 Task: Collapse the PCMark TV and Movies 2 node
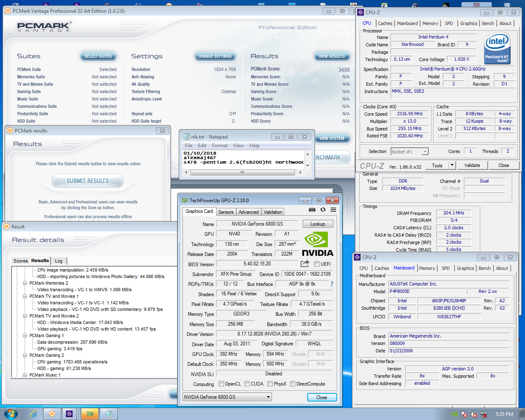[25, 316]
